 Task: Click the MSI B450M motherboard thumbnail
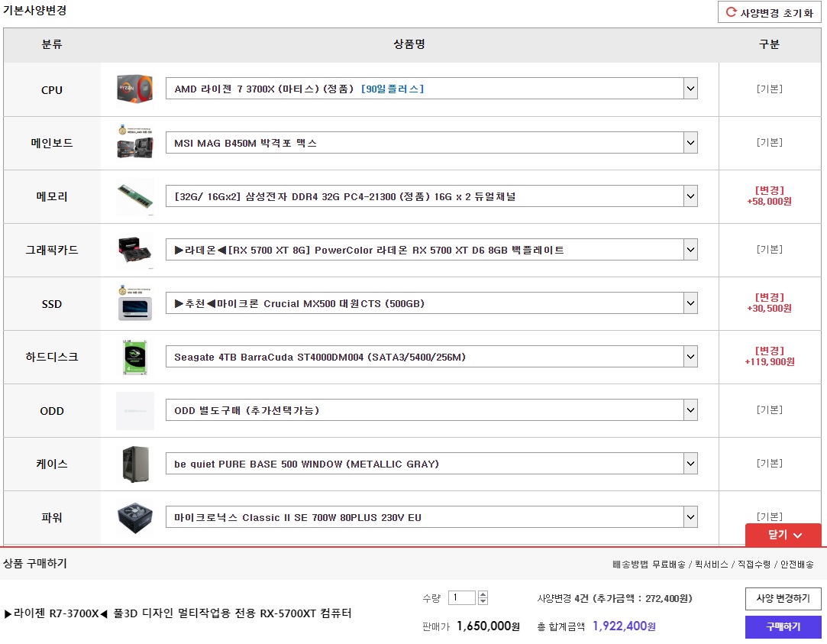coord(135,142)
